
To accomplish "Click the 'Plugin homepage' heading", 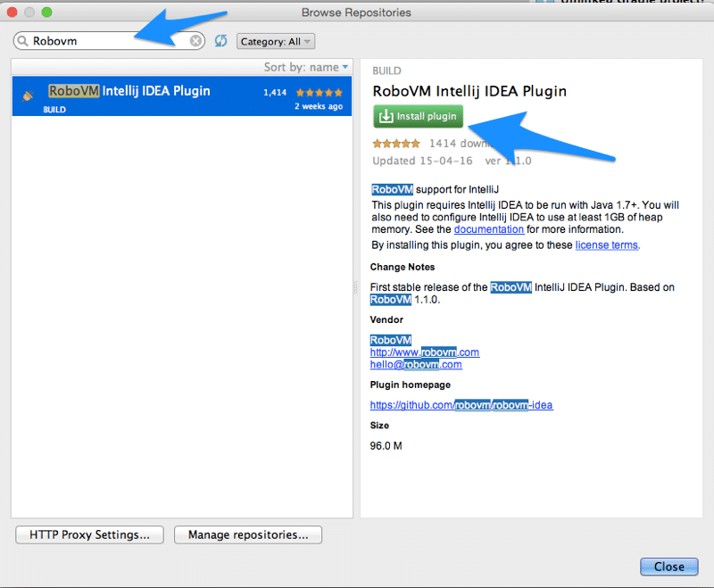I will [410, 385].
